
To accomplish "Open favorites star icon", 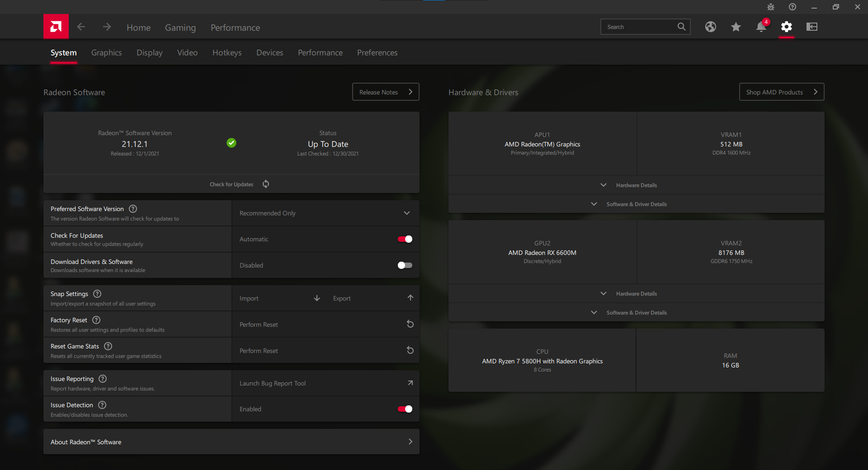I will pyautogui.click(x=736, y=27).
